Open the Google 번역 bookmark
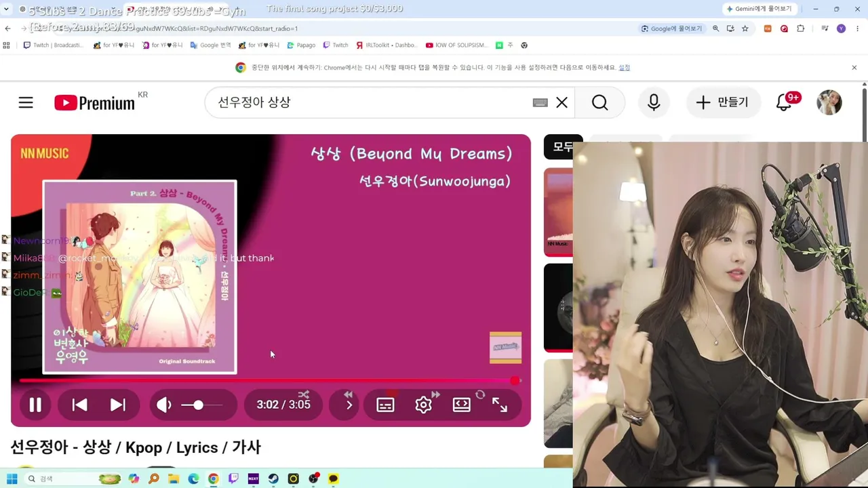 tap(211, 45)
